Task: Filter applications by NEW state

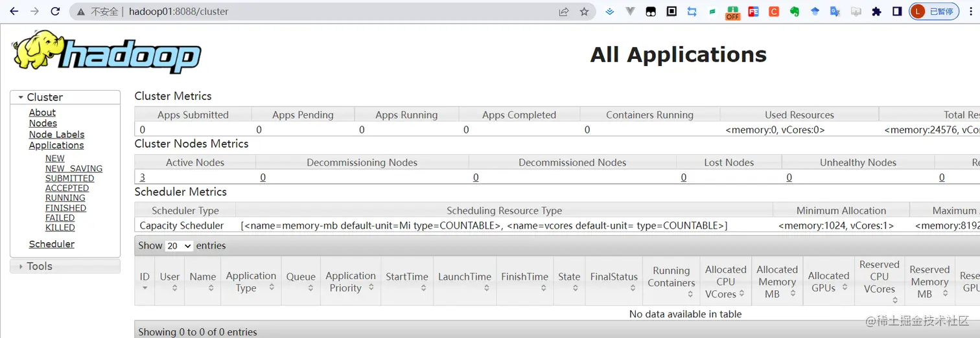Action: [x=55, y=158]
